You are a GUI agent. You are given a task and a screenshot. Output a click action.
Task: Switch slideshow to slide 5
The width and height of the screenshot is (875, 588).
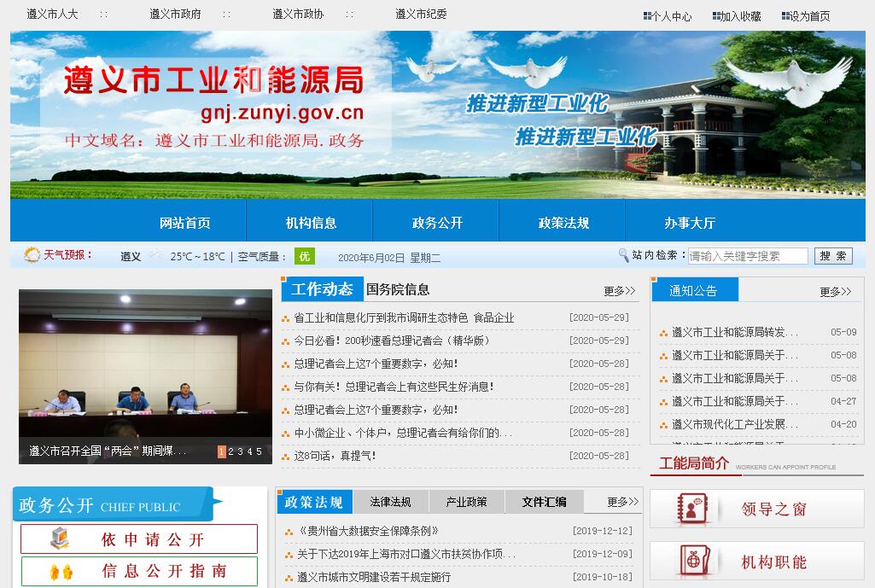pos(260,451)
